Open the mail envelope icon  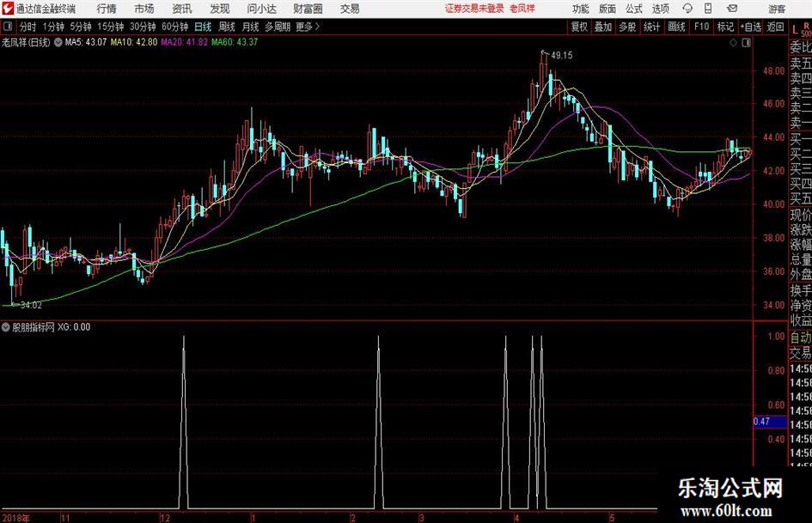tap(732, 9)
